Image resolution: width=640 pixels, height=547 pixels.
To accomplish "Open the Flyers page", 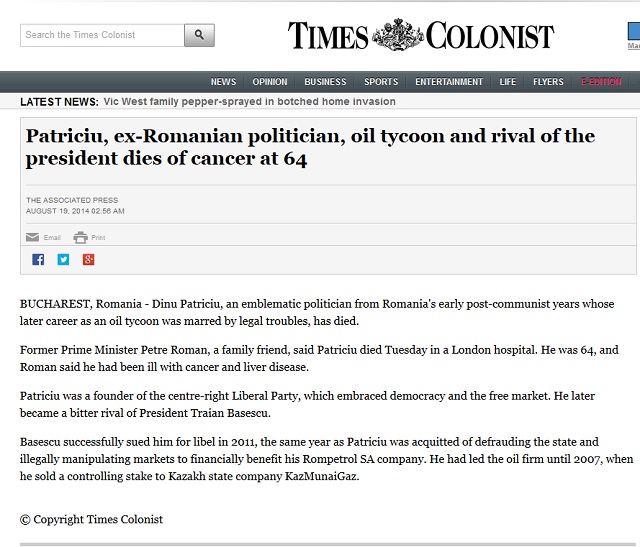I will point(548,82).
